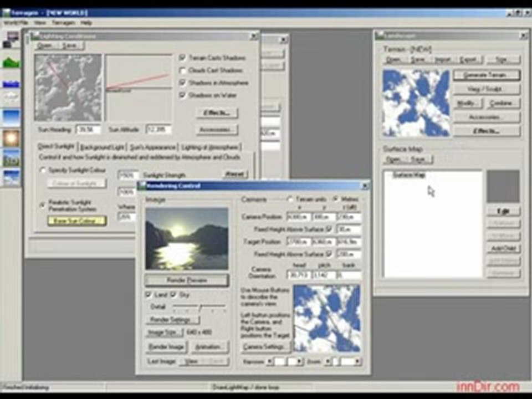Save settings in Lighting Conditions window
Viewport: 532px width, 399px height.
[70, 45]
